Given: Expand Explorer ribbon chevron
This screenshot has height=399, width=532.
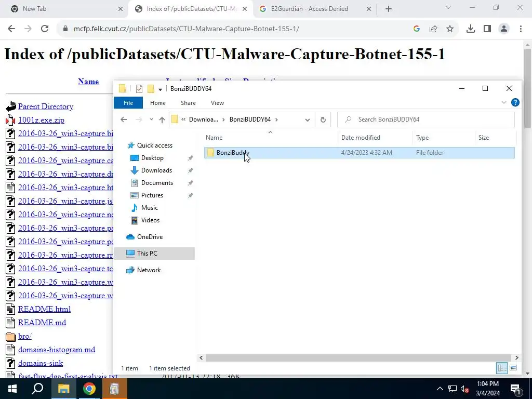Looking at the screenshot, I should [x=504, y=102].
